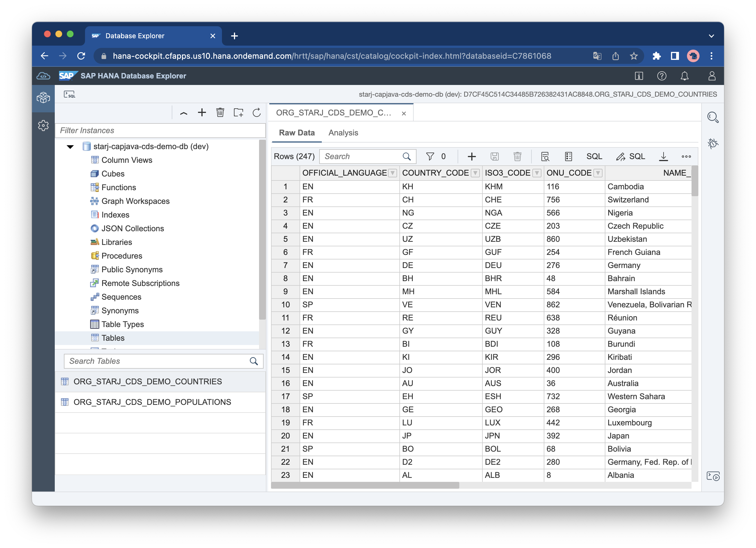
Task: Collapse all instances using the caret icon
Action: pos(183,113)
